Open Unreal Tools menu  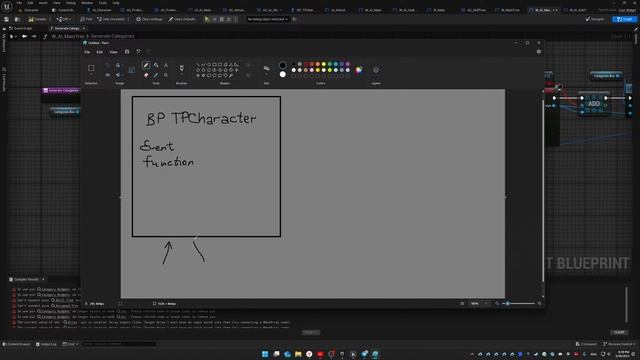[x=103, y=3]
